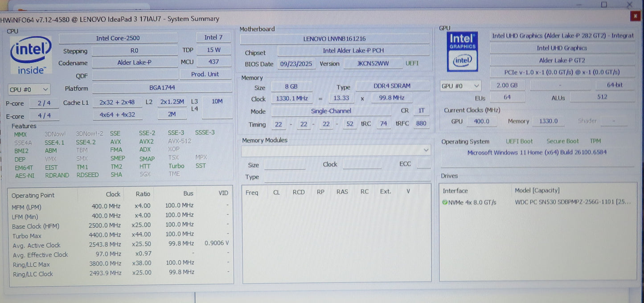The image size is (644, 303).
Task: Click the P-core 2 / 4 button
Action: [x=44, y=103]
